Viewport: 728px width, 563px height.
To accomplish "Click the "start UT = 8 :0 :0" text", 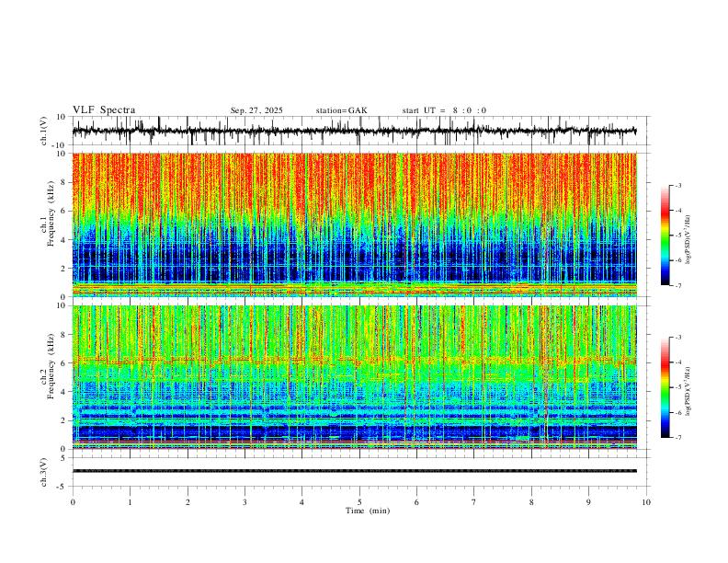I will (x=444, y=110).
